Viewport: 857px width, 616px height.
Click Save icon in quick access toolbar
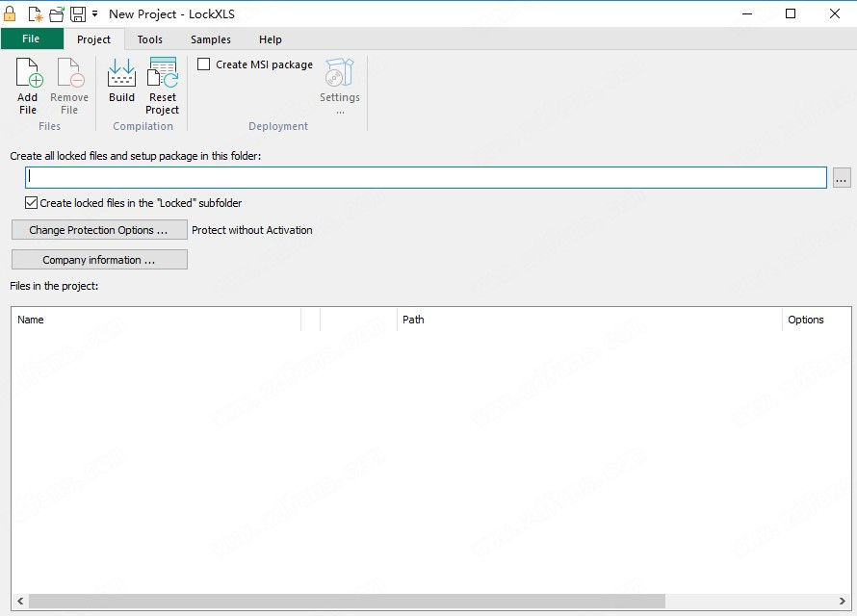[78, 14]
